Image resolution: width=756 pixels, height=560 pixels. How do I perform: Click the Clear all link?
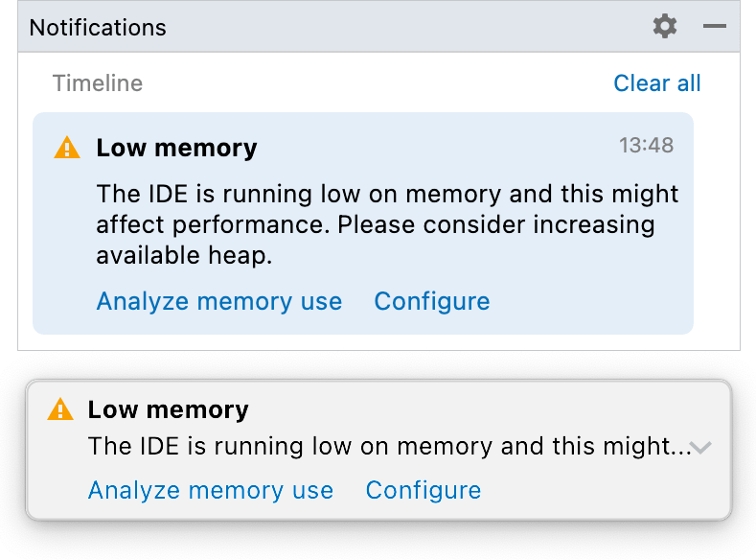(x=657, y=83)
